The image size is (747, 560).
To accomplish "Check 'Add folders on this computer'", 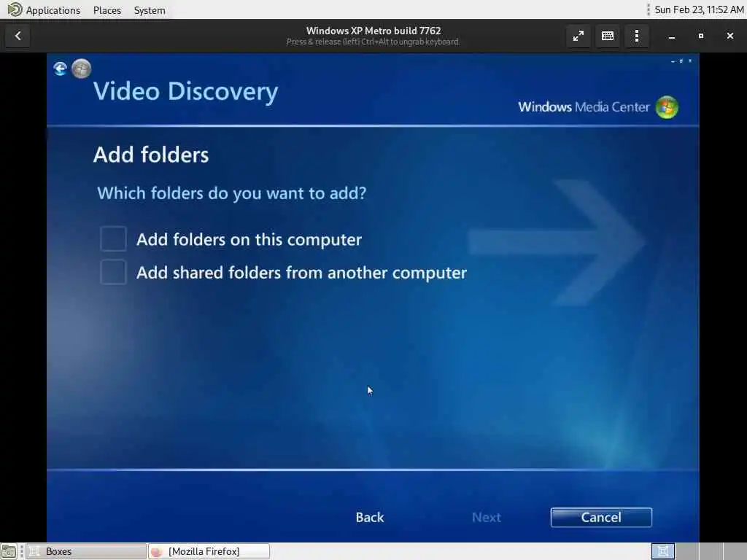I will coord(113,238).
